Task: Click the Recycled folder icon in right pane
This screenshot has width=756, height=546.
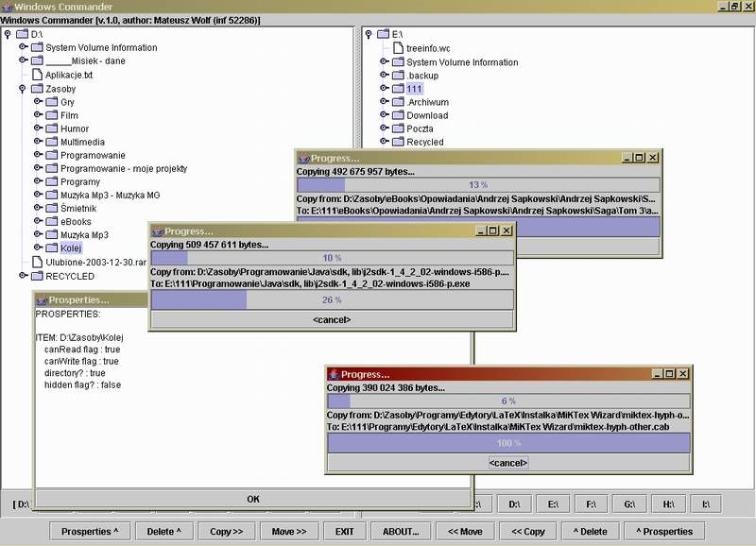Action: click(x=398, y=142)
